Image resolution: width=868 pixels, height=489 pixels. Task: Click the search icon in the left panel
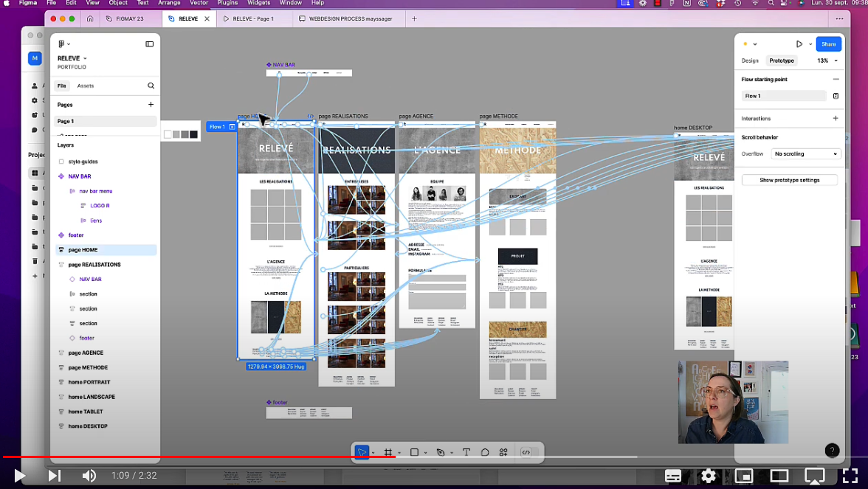[x=151, y=86]
